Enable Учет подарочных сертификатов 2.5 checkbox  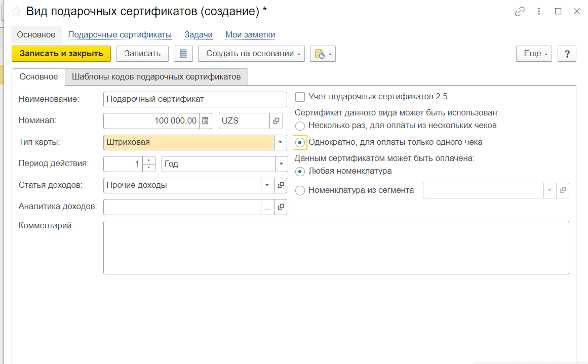click(300, 97)
